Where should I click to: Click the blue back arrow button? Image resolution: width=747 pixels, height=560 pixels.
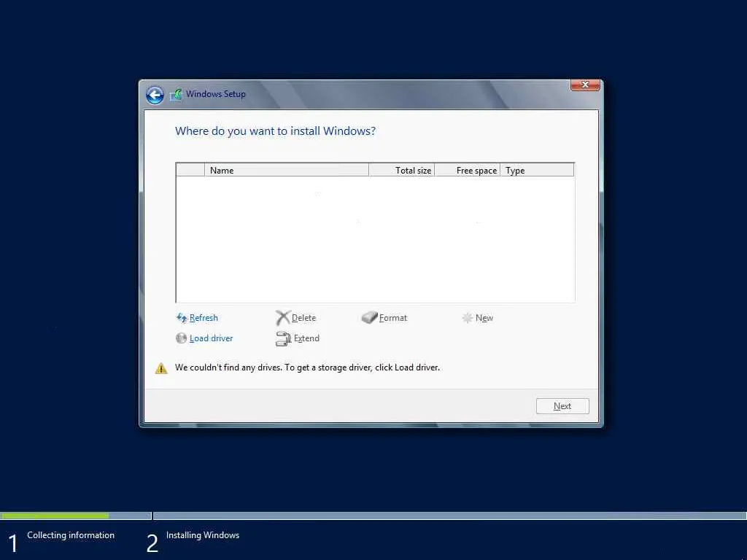point(155,96)
